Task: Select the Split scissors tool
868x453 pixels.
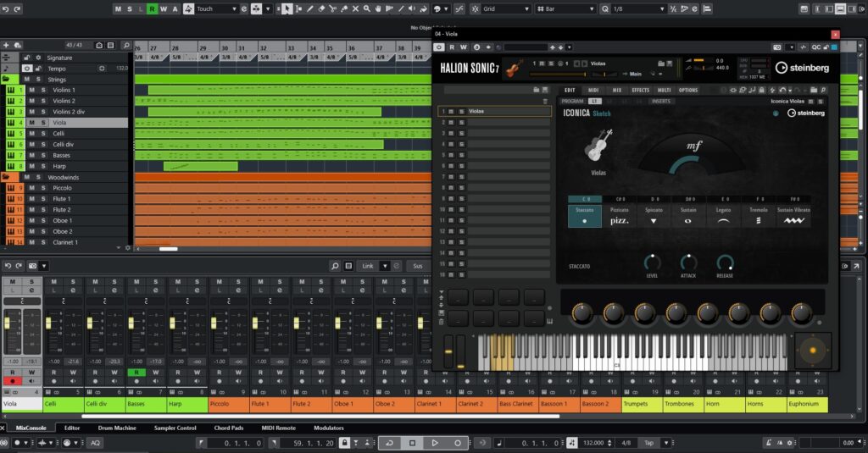Action: [x=332, y=8]
